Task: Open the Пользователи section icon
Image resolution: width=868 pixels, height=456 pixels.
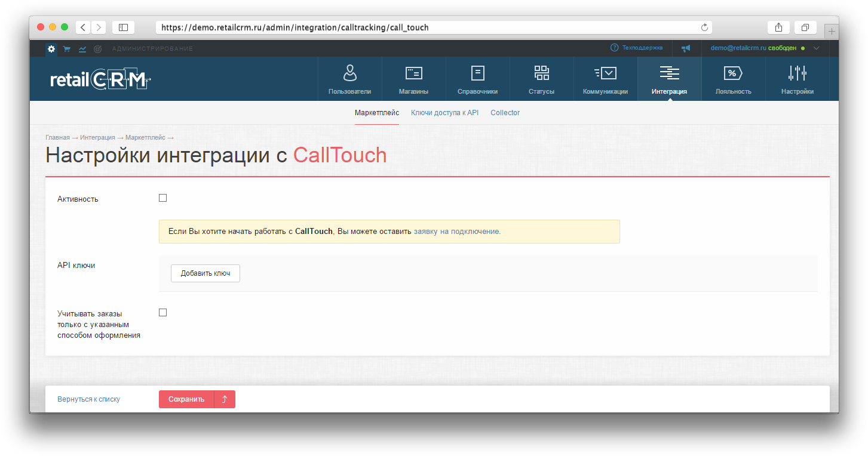Action: click(x=349, y=73)
